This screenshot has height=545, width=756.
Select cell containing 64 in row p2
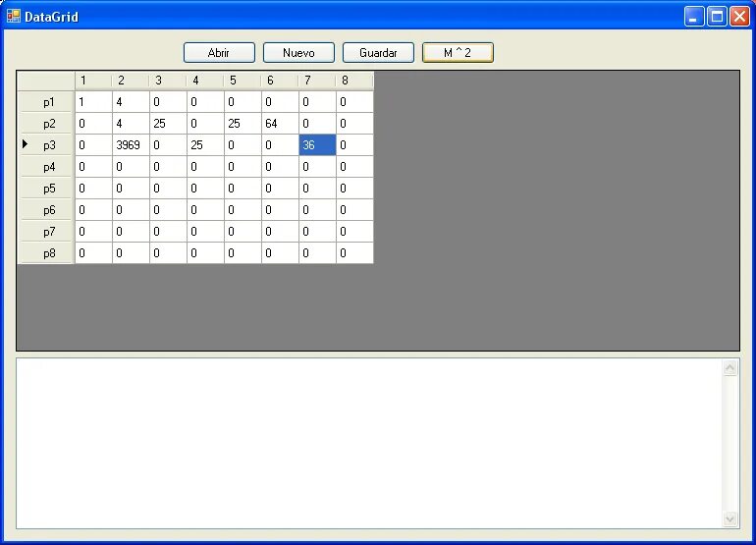coord(280,124)
